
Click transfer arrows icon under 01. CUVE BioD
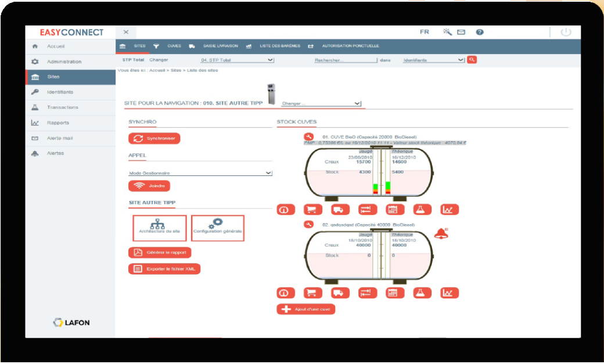coord(368,210)
